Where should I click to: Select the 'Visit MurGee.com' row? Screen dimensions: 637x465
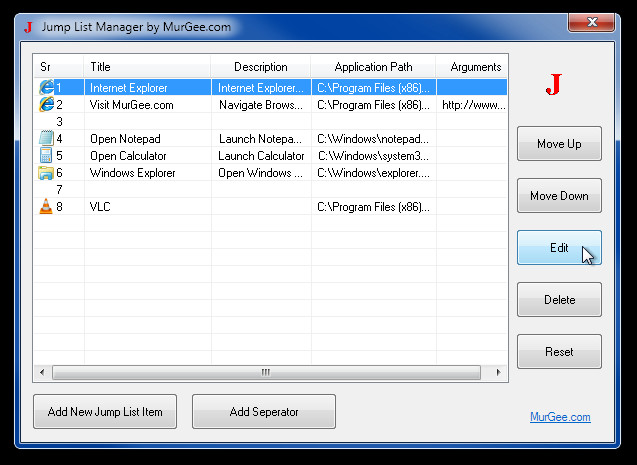(271, 104)
